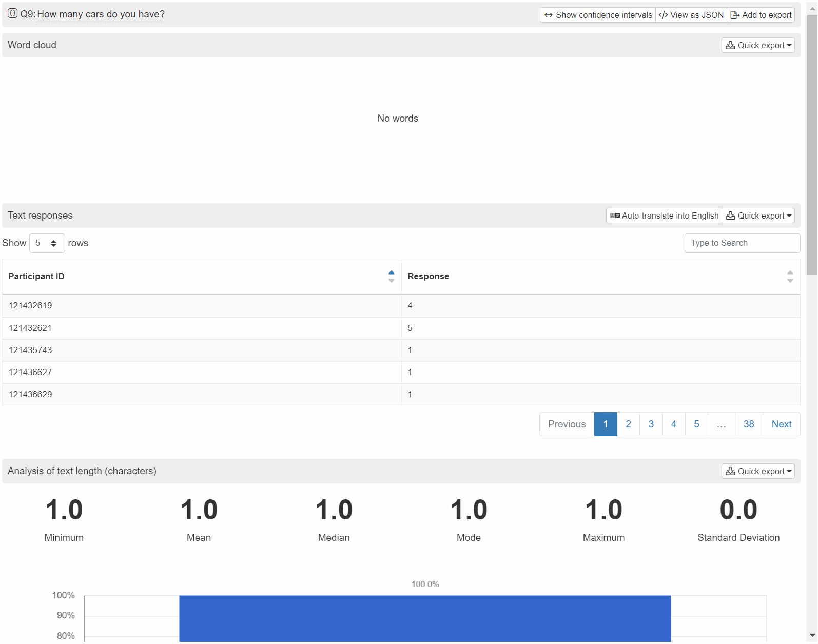View results as JSON

click(x=691, y=15)
